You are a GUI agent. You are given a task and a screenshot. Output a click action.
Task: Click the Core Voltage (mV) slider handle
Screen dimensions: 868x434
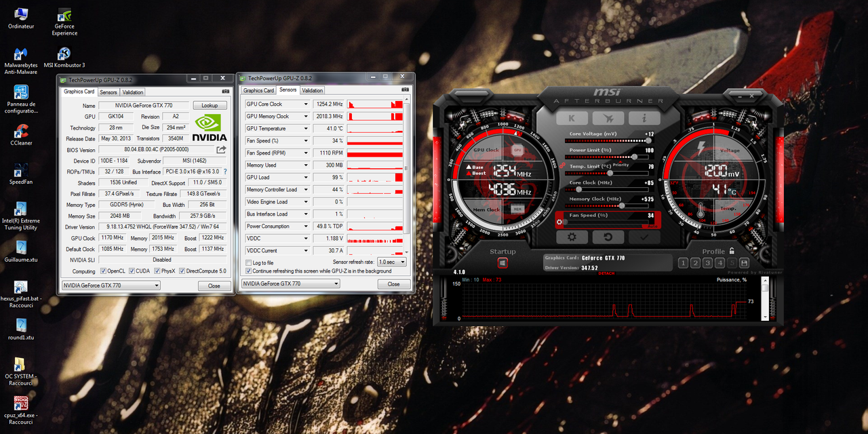(x=648, y=140)
